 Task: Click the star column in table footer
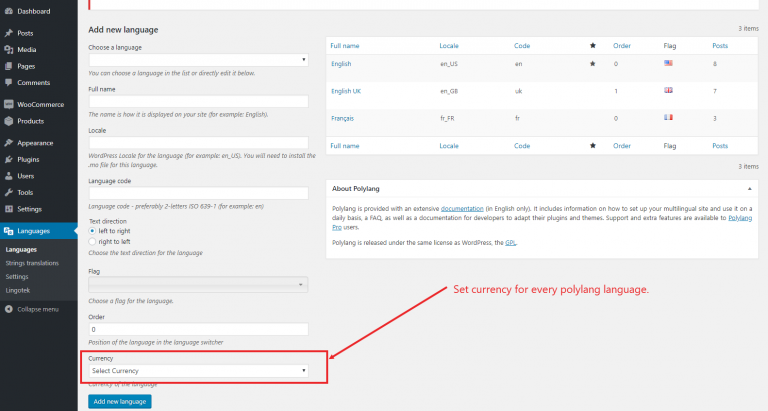[x=593, y=145]
